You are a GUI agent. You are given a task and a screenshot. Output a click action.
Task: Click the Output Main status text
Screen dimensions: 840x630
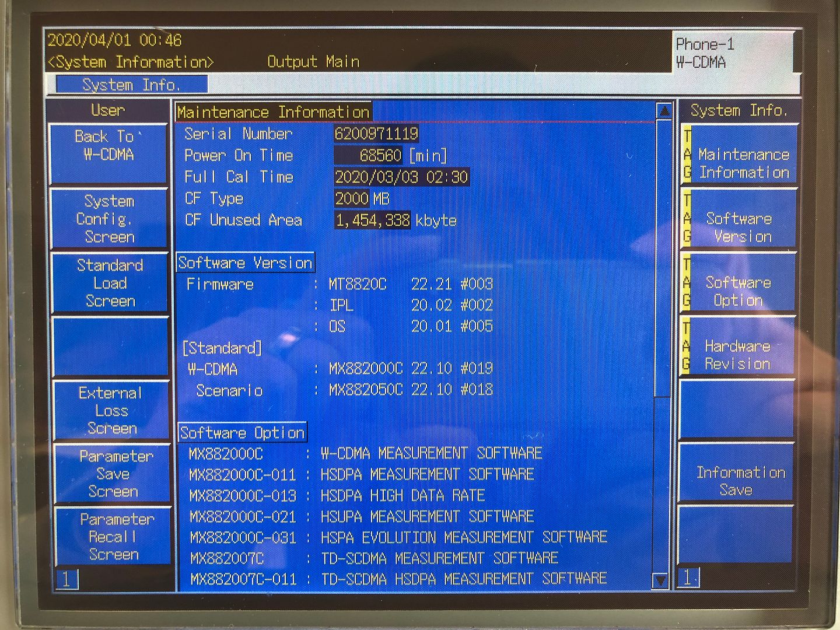[x=313, y=62]
